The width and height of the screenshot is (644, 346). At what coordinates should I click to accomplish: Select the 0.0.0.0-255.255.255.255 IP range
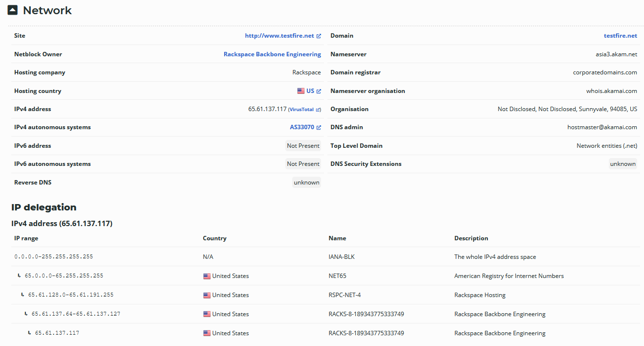pyautogui.click(x=54, y=256)
